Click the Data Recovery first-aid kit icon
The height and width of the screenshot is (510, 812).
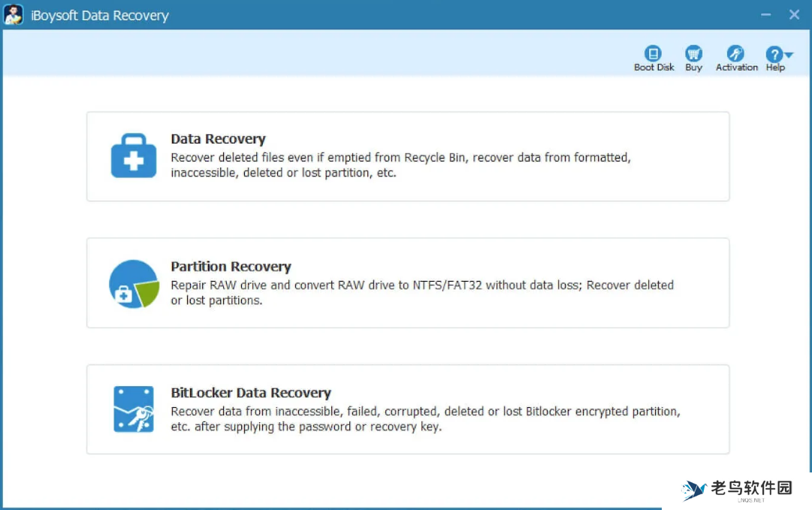coord(134,155)
